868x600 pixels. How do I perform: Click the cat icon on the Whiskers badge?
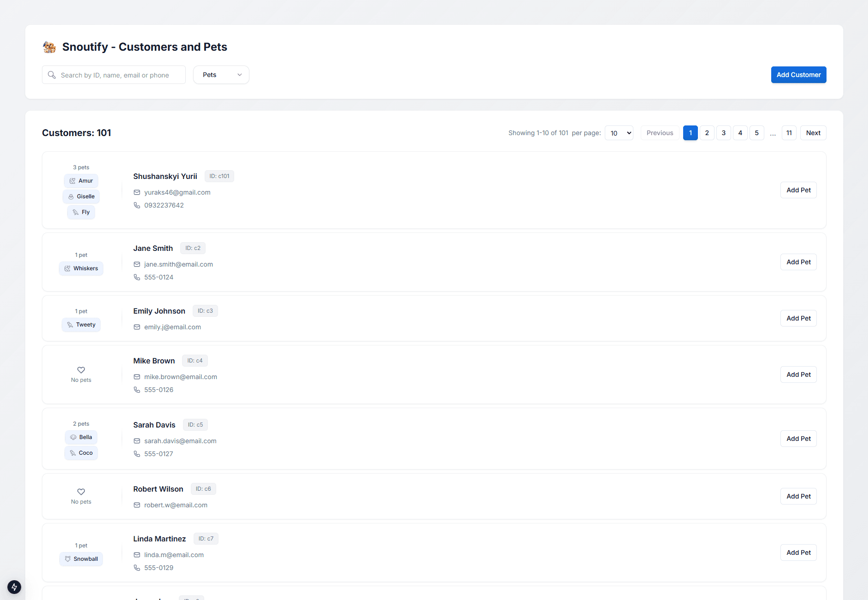click(x=72, y=268)
